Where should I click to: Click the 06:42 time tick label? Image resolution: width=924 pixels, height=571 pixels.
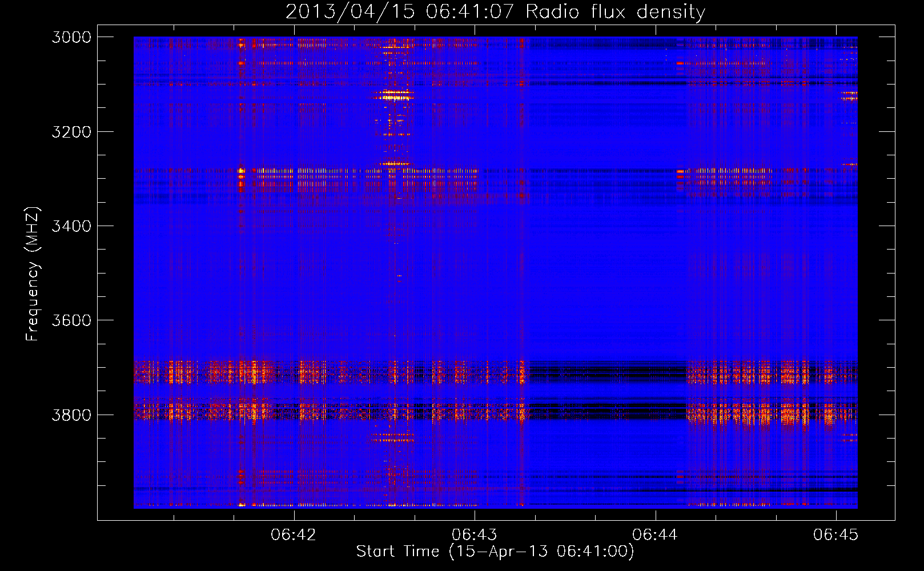(294, 534)
